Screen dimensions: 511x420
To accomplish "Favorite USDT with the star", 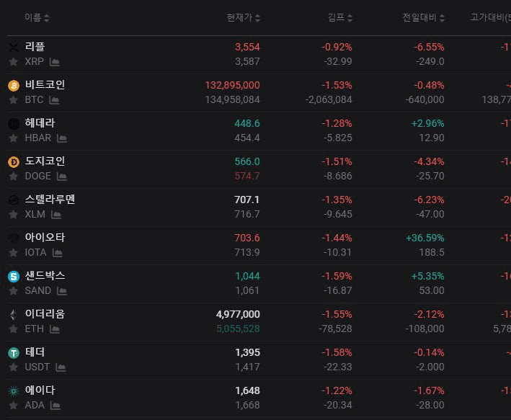I will pos(14,367).
